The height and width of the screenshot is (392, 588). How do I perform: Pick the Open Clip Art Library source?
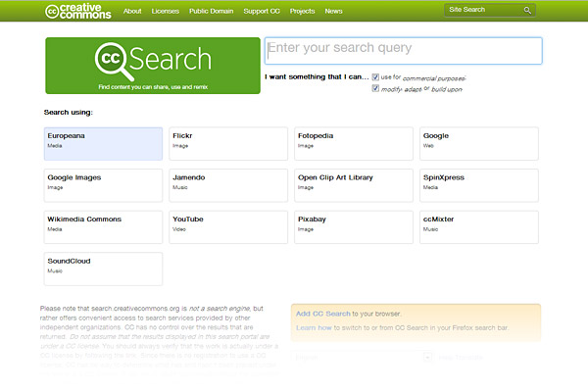[x=354, y=184]
